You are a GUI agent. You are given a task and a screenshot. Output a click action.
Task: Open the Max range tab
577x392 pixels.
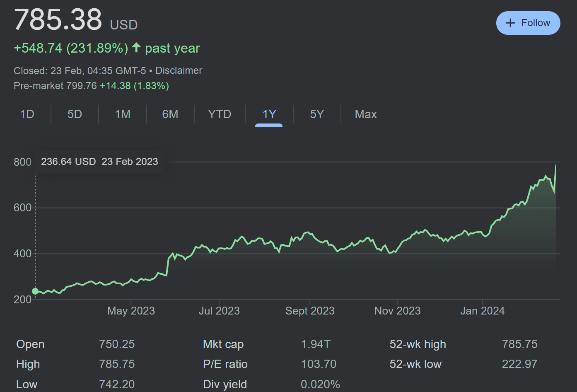[366, 114]
